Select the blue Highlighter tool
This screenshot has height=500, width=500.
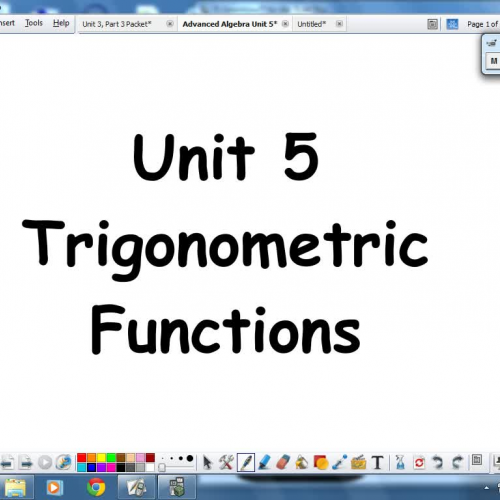(x=265, y=463)
